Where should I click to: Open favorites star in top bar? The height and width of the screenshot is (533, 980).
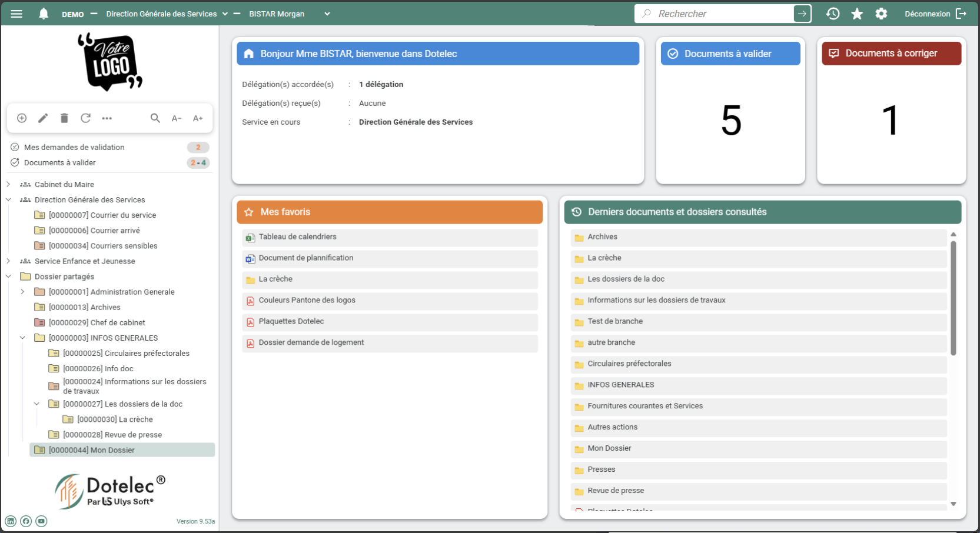pyautogui.click(x=857, y=14)
